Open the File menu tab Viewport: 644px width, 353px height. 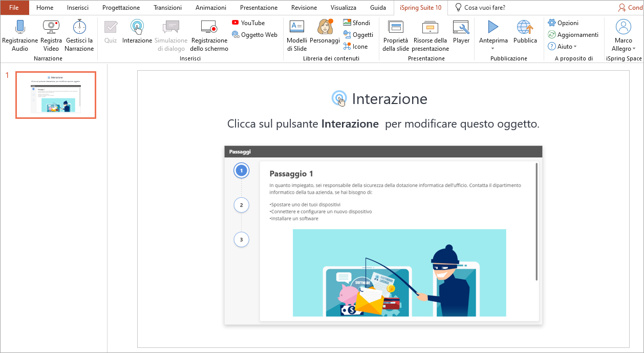14,8
